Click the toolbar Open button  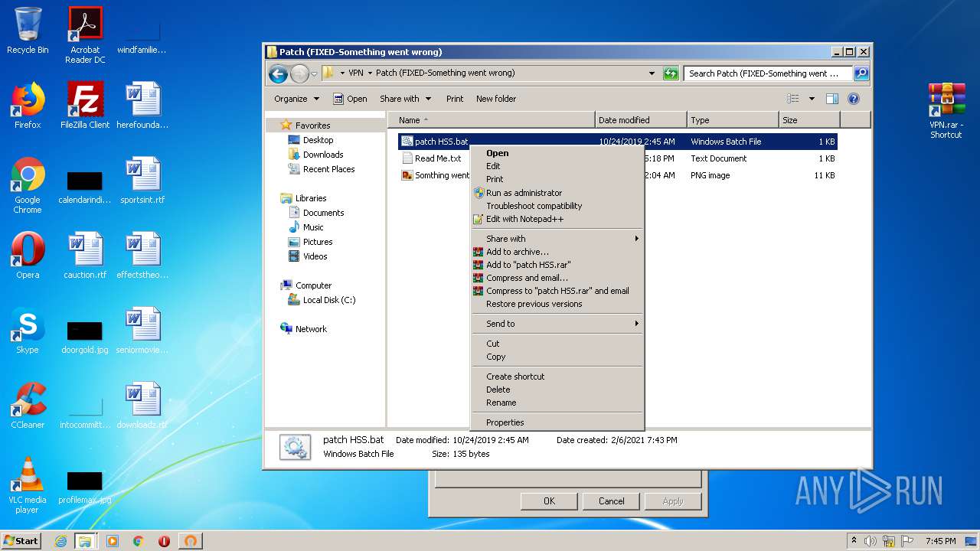pyautogui.click(x=350, y=99)
